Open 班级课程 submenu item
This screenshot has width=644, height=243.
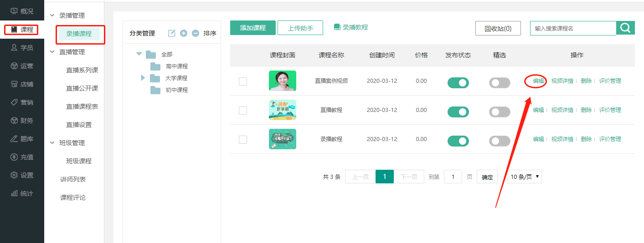79,161
